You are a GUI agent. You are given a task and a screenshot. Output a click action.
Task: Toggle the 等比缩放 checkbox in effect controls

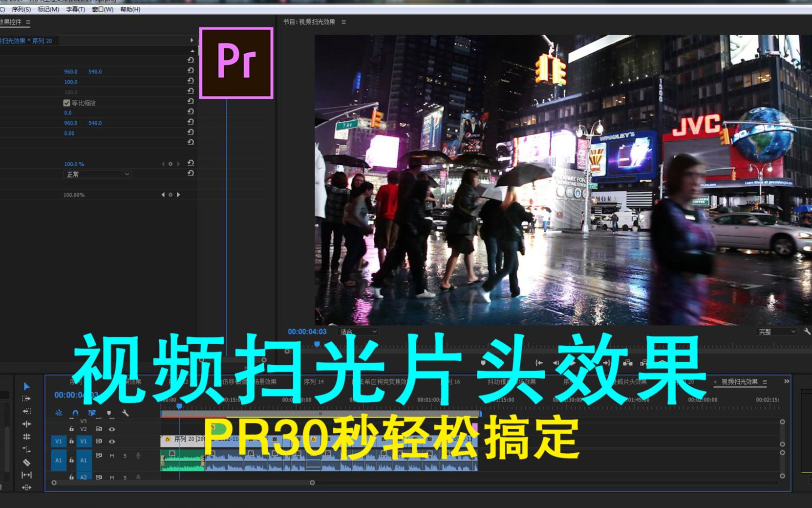coord(66,103)
